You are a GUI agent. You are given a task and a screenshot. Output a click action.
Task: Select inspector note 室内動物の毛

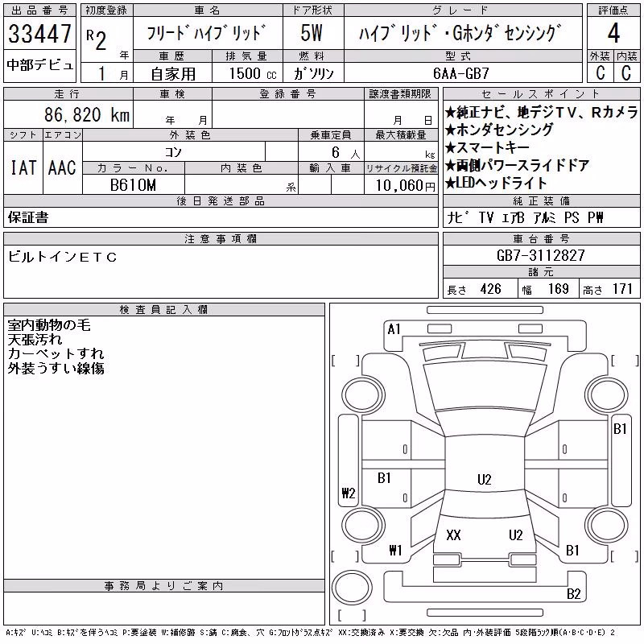coord(49,325)
